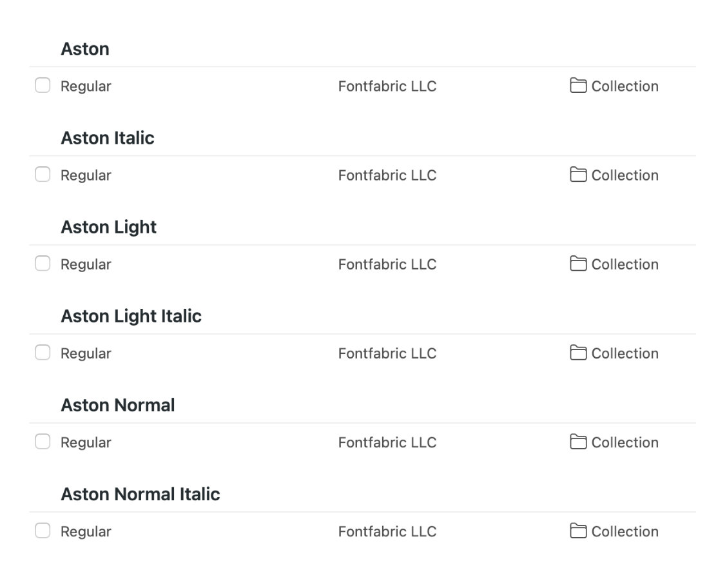Image resolution: width=727 pixels, height=588 pixels.
Task: Select the Aston Light Italic Regular checkbox
Action: (43, 352)
